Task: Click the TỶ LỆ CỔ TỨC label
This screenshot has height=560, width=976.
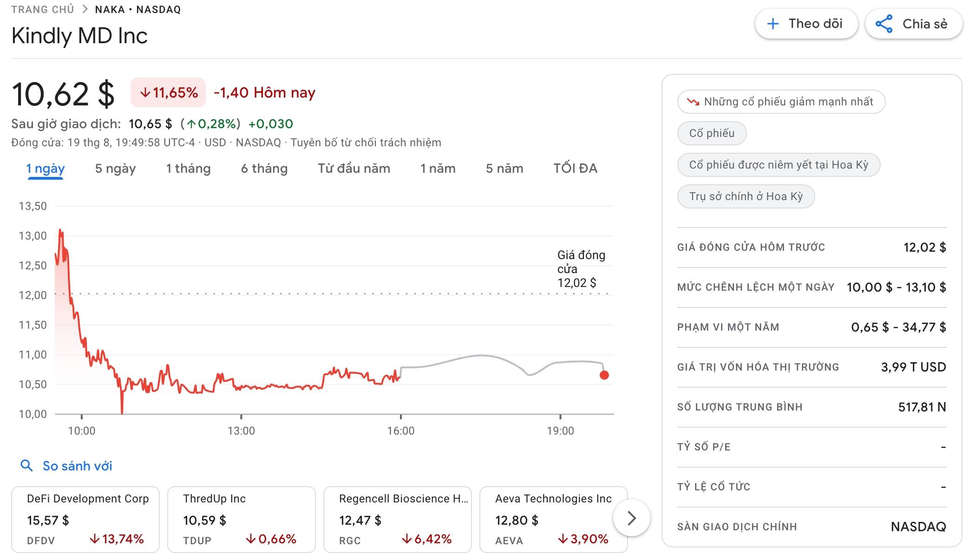Action: (x=714, y=487)
